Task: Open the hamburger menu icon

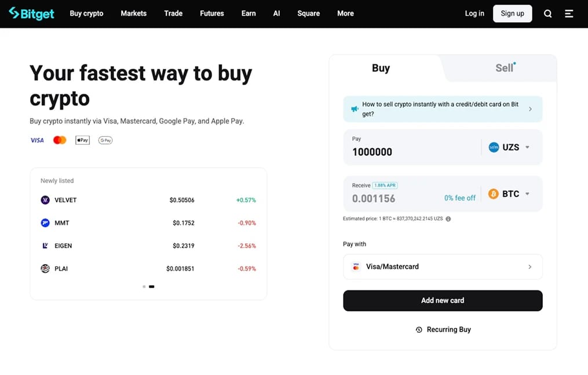Action: [x=569, y=13]
